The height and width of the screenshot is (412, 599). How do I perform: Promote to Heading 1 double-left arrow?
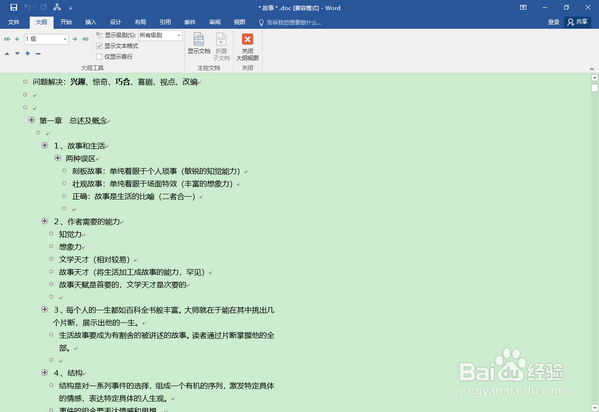point(7,39)
